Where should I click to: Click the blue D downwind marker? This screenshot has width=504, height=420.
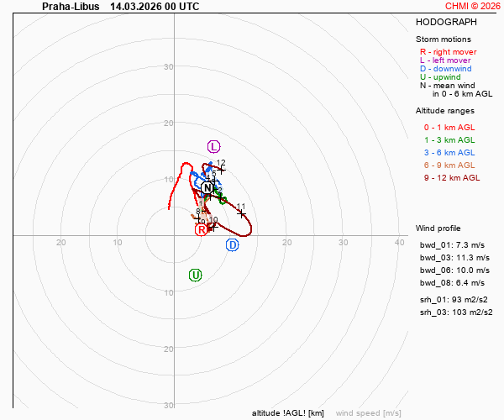tap(233, 244)
